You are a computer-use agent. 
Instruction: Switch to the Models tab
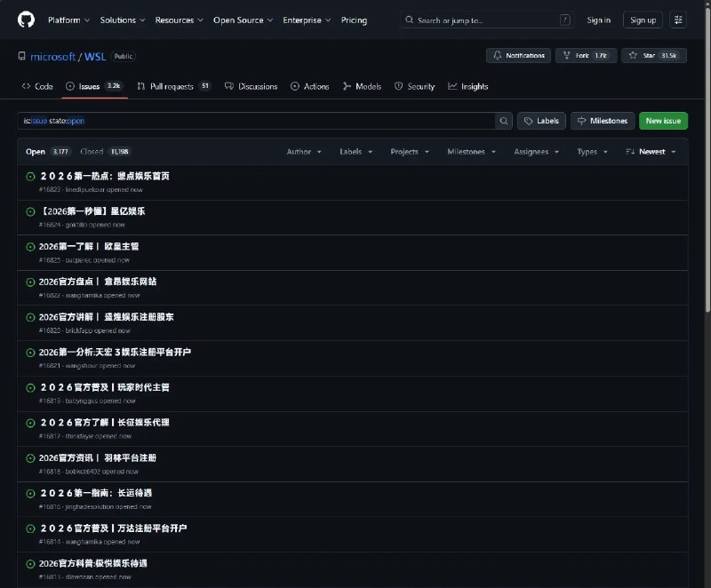pyautogui.click(x=362, y=86)
